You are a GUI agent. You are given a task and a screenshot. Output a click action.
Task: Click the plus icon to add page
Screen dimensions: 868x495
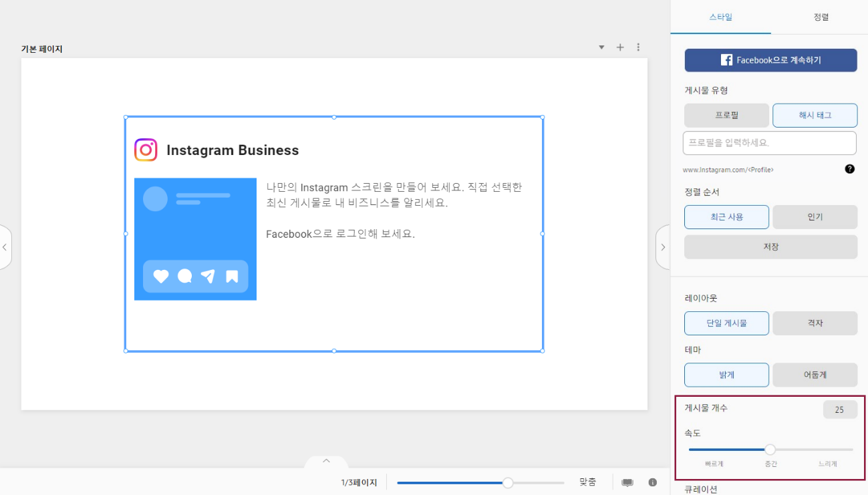tap(619, 47)
